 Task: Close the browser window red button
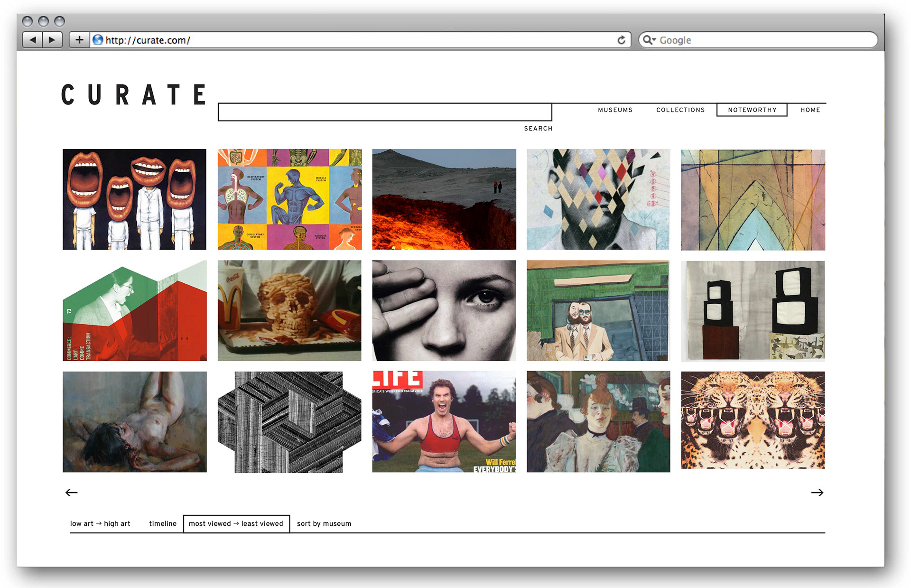click(x=28, y=21)
